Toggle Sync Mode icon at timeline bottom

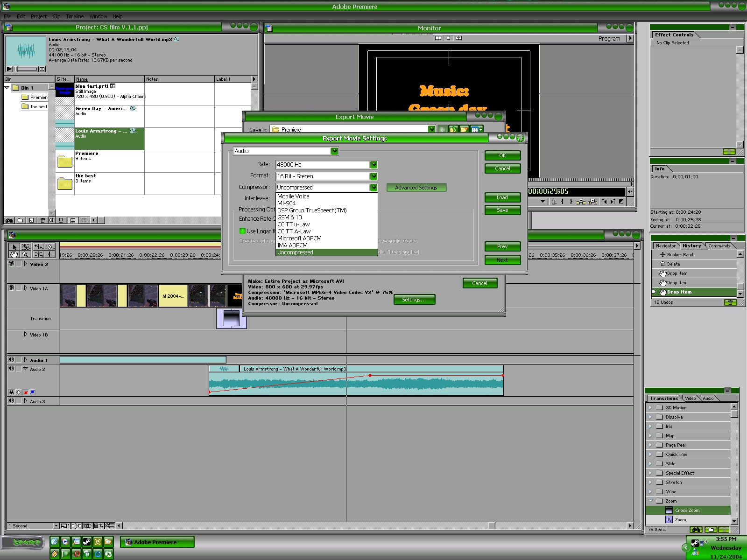(x=110, y=526)
